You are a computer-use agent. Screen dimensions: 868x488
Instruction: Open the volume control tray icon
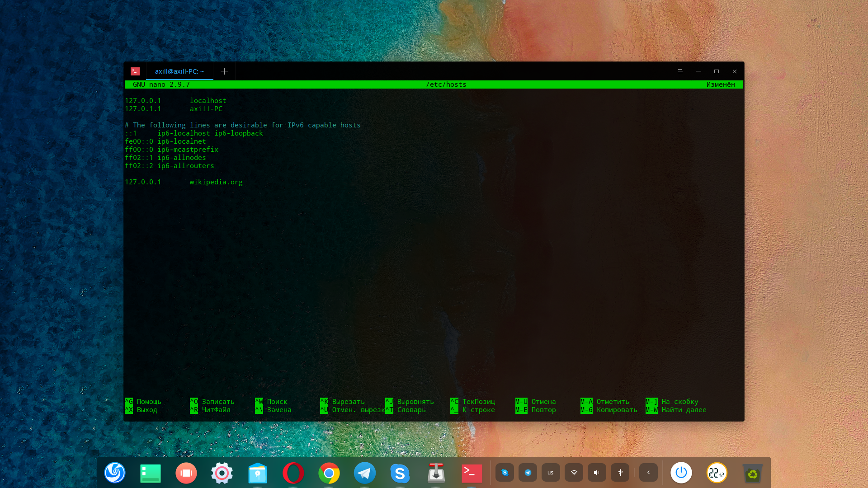coord(597,473)
